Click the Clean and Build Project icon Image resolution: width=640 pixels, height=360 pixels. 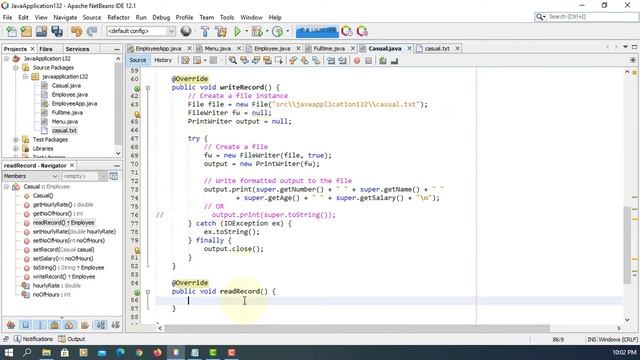tap(221, 31)
